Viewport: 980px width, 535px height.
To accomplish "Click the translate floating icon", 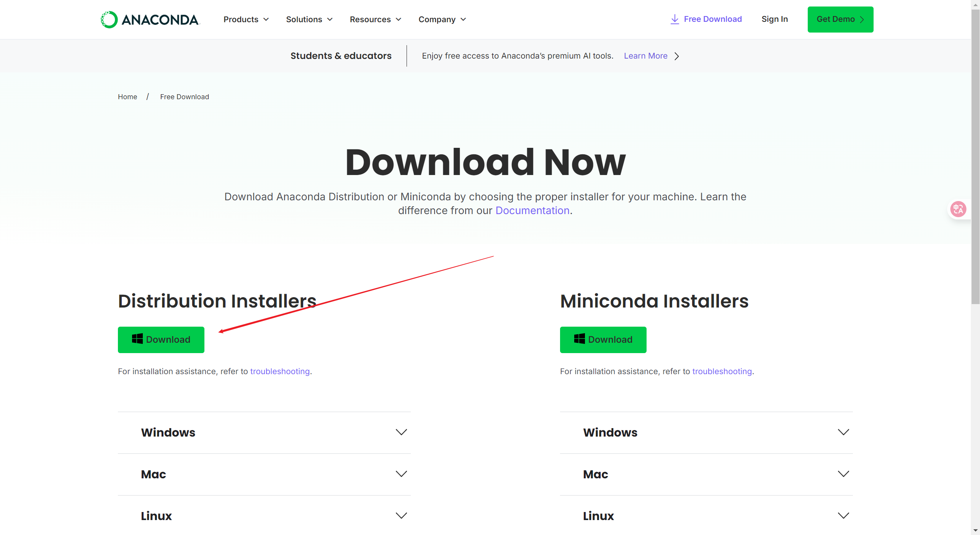I will tap(958, 209).
